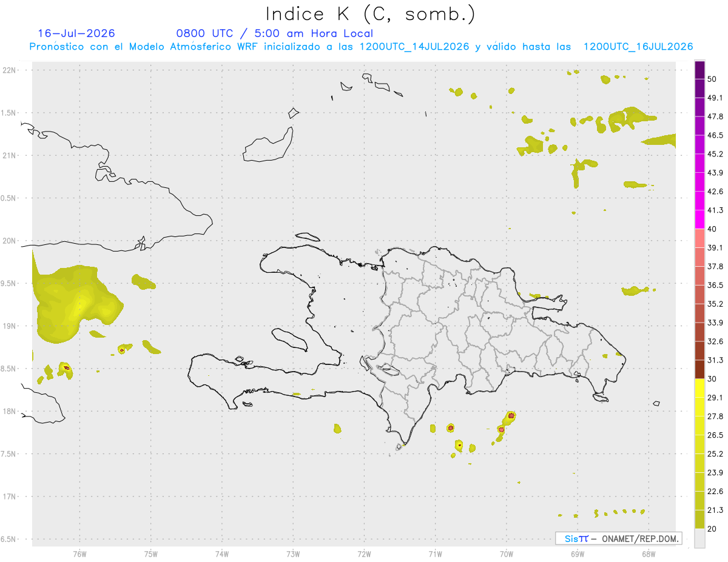Image resolution: width=728 pixels, height=562 pixels.
Task: Click the "75W" longitude label
Action: 150,554
